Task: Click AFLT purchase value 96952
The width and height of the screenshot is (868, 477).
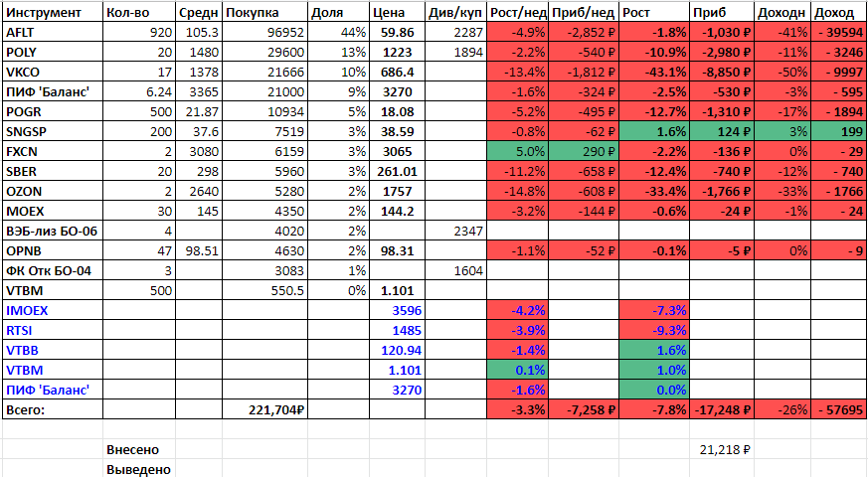Action: (x=264, y=32)
